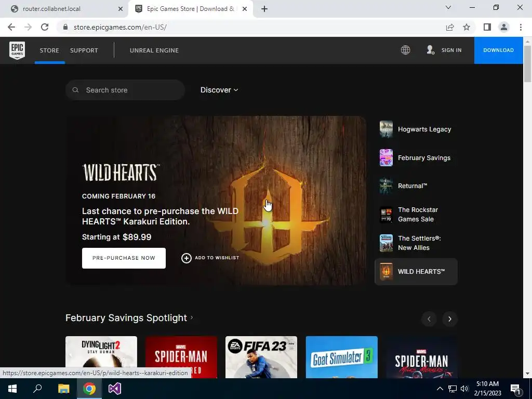Go back with the browser back arrow
This screenshot has height=399, width=532.
tap(11, 27)
